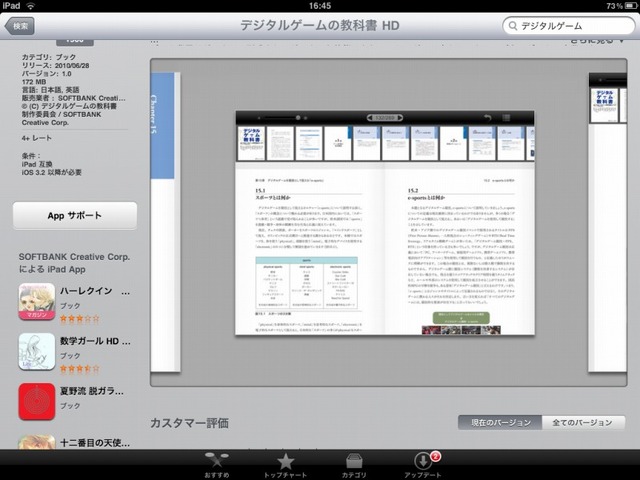Click the デジタルゲーム search field
The image size is (640, 480).
pyautogui.click(x=569, y=26)
